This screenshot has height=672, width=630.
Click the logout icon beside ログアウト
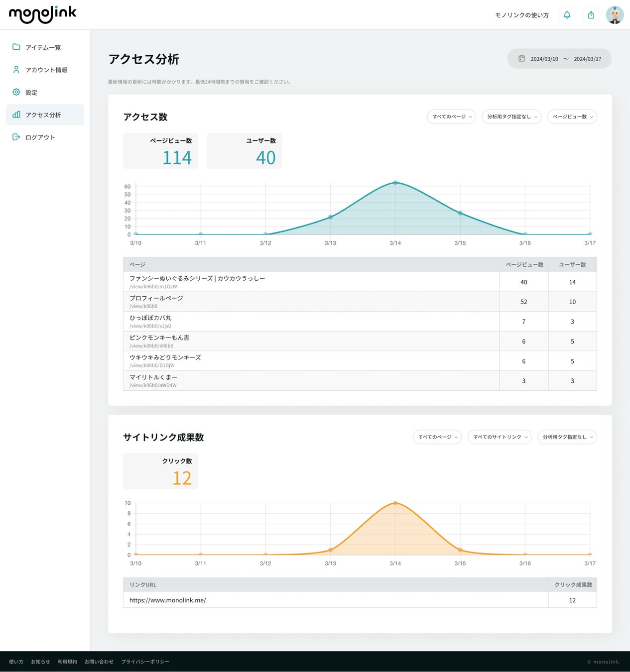pyautogui.click(x=16, y=137)
